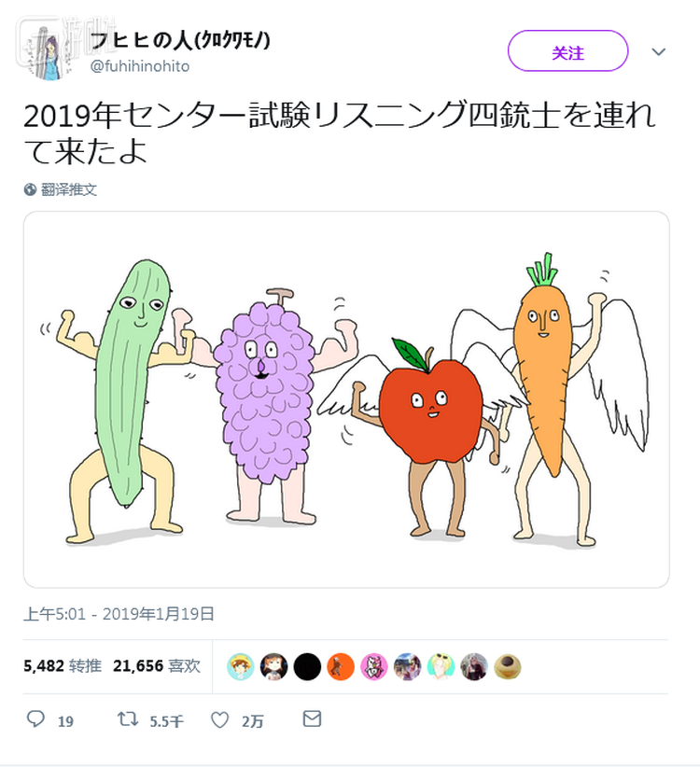Open the last liker avatar, the pudding
This screenshot has height=767, width=700.
(507, 666)
